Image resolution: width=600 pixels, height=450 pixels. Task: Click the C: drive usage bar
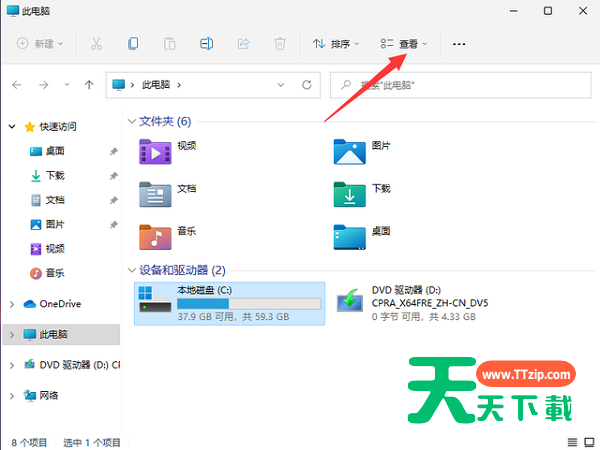(249, 304)
